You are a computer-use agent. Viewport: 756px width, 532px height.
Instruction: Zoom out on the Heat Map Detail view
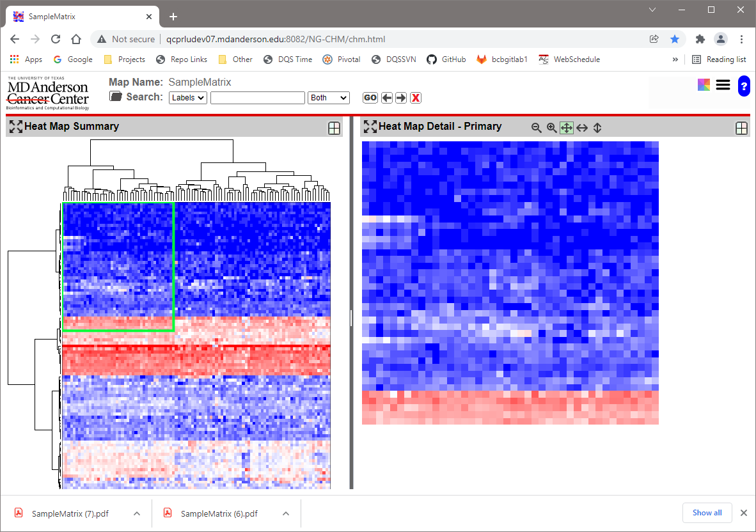[x=537, y=127]
